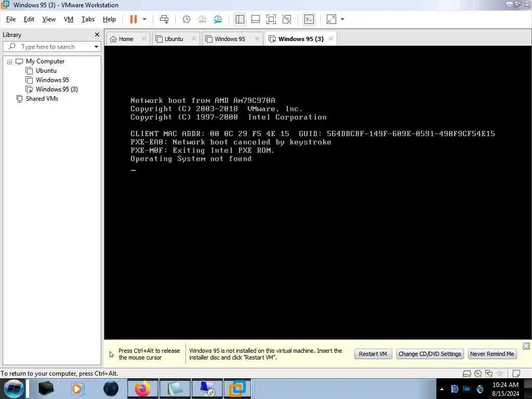
Task: Close the Windows 95 tab
Action: [257, 38]
